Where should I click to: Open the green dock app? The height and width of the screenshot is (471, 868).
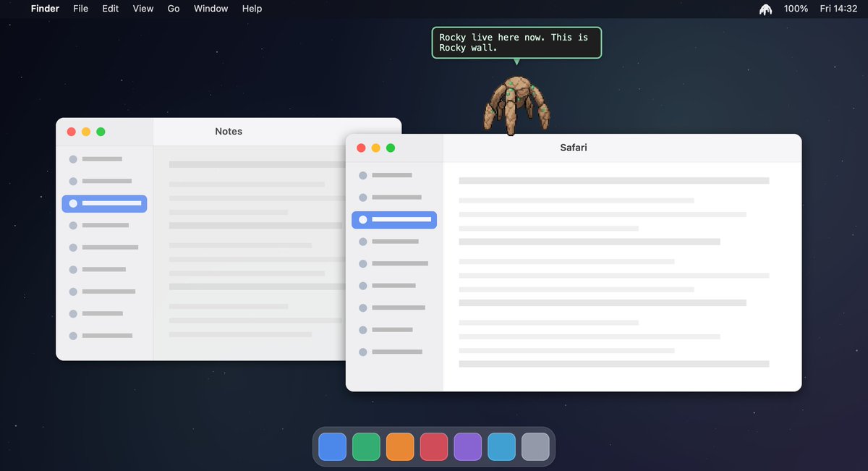tap(366, 446)
